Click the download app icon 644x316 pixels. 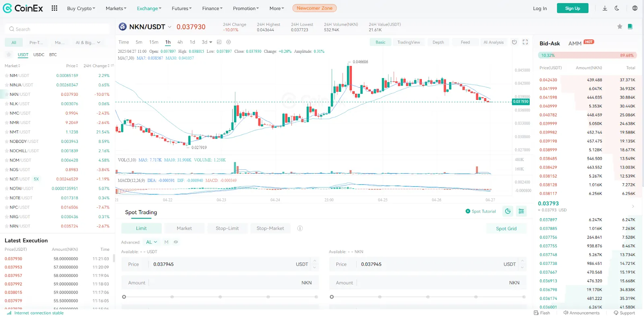tap(605, 8)
